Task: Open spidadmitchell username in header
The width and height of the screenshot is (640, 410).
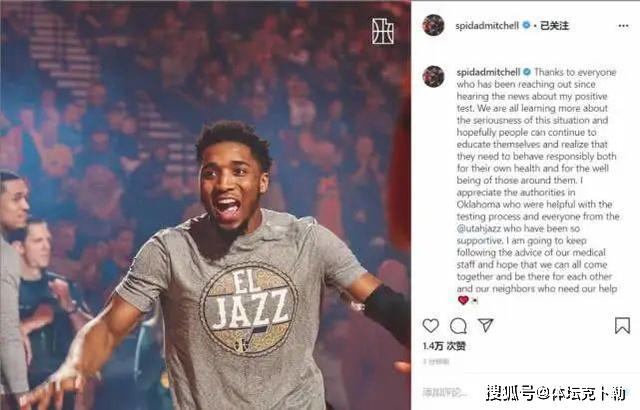Action: [x=487, y=26]
